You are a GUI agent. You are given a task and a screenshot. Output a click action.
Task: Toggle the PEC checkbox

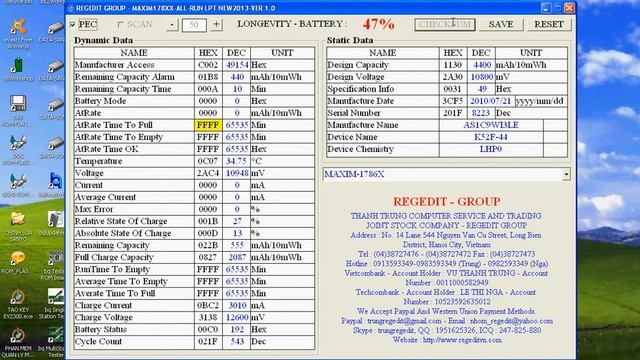click(x=73, y=24)
